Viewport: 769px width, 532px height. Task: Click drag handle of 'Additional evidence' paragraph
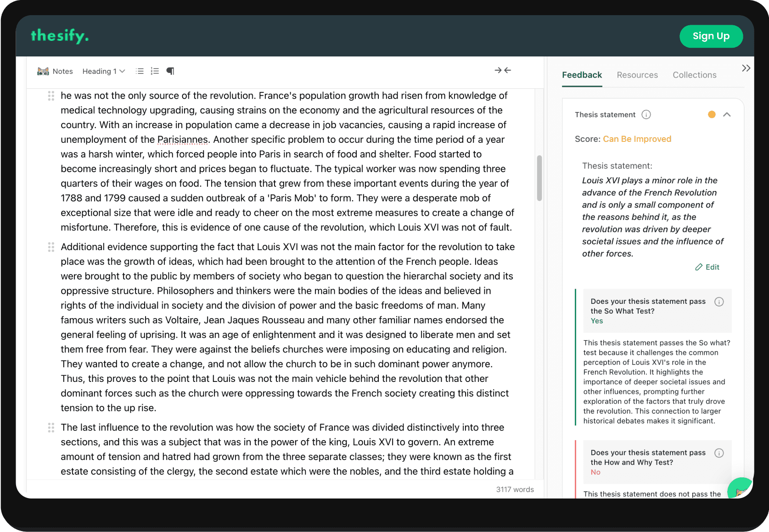click(51, 247)
